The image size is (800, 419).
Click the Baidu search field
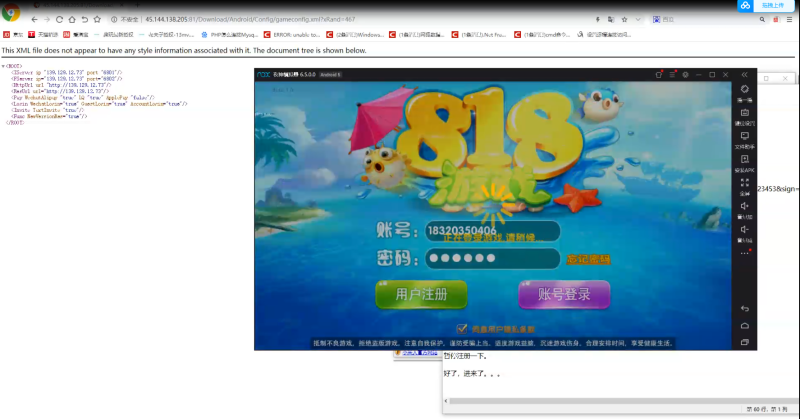point(704,19)
